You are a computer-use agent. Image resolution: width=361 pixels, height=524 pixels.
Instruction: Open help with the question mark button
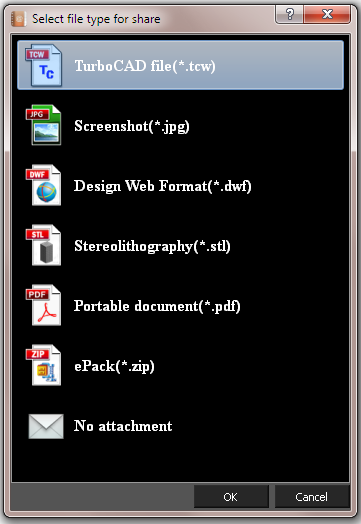click(289, 14)
